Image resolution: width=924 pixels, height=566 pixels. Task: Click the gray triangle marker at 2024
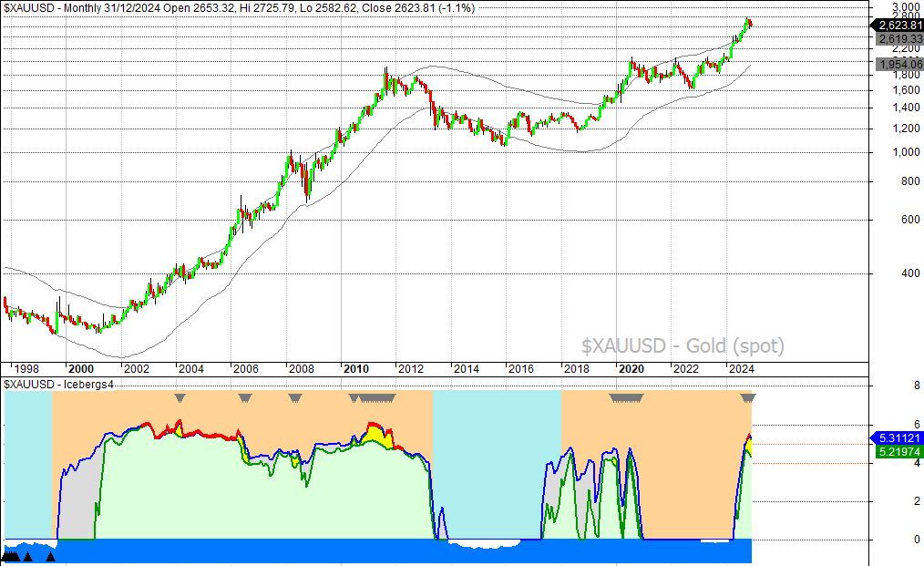(x=748, y=397)
